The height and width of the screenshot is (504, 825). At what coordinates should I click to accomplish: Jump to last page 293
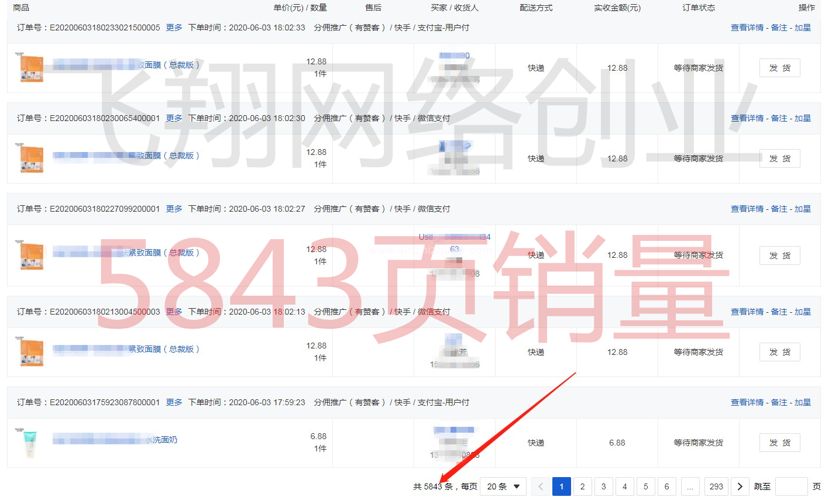point(716,486)
